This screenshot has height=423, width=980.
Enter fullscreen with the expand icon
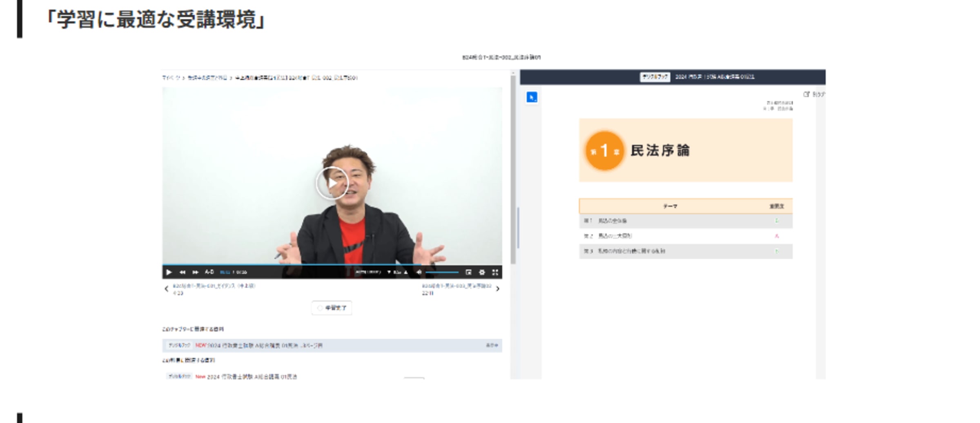click(495, 272)
